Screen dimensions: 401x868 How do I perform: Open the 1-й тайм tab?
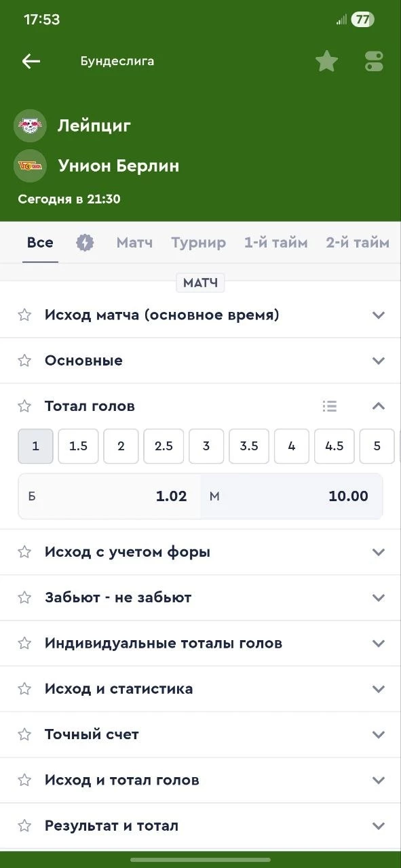275,241
